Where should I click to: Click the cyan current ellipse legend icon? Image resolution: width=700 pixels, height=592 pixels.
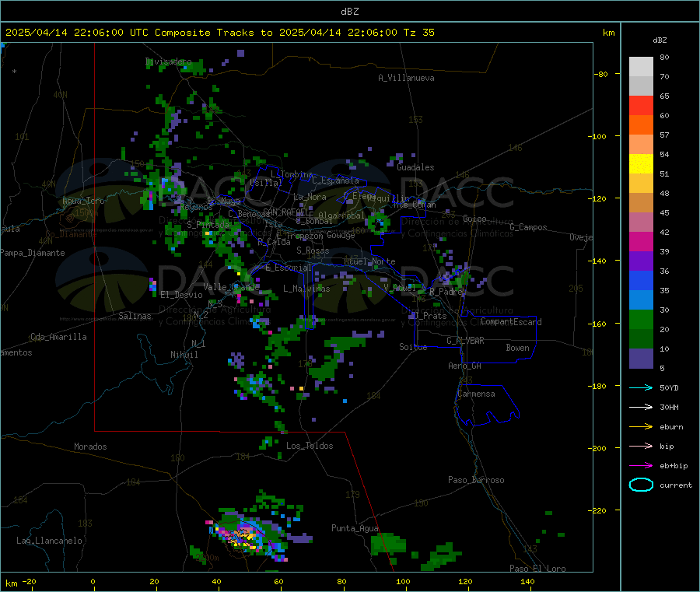click(x=641, y=485)
